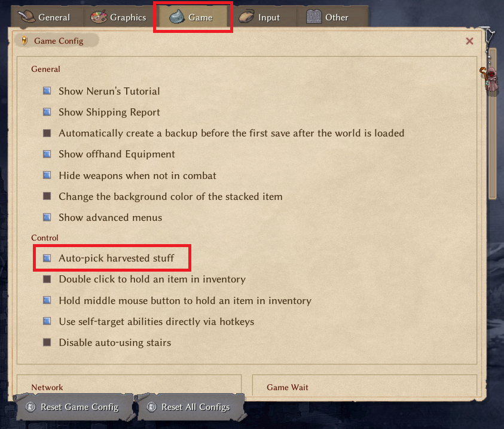
Task: Click the lantern icon beside Game Config
Action: [x=25, y=41]
